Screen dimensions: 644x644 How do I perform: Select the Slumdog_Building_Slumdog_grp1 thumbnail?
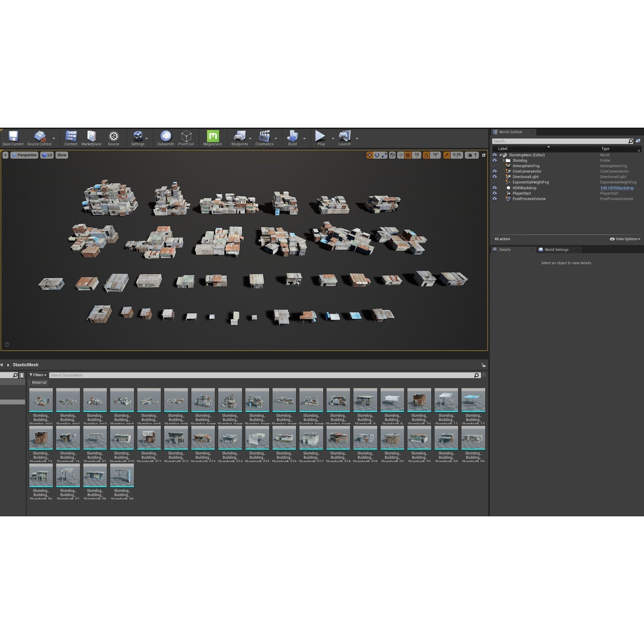(x=41, y=400)
